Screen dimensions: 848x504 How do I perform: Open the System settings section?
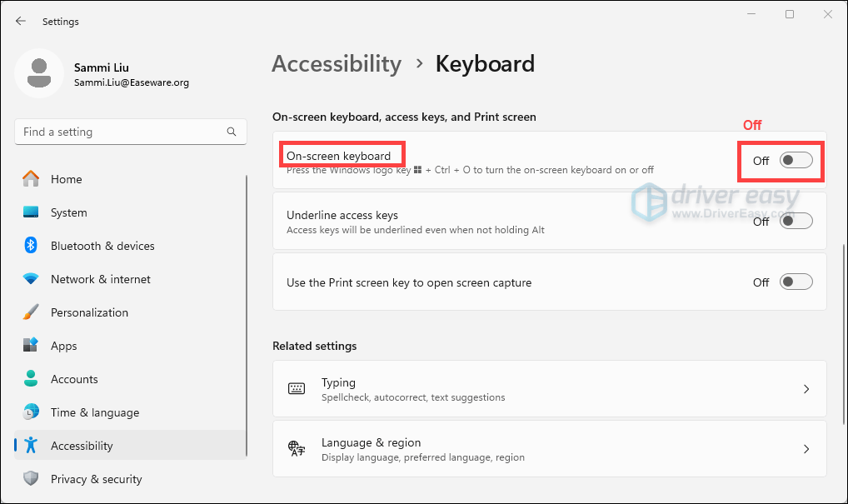tap(68, 212)
